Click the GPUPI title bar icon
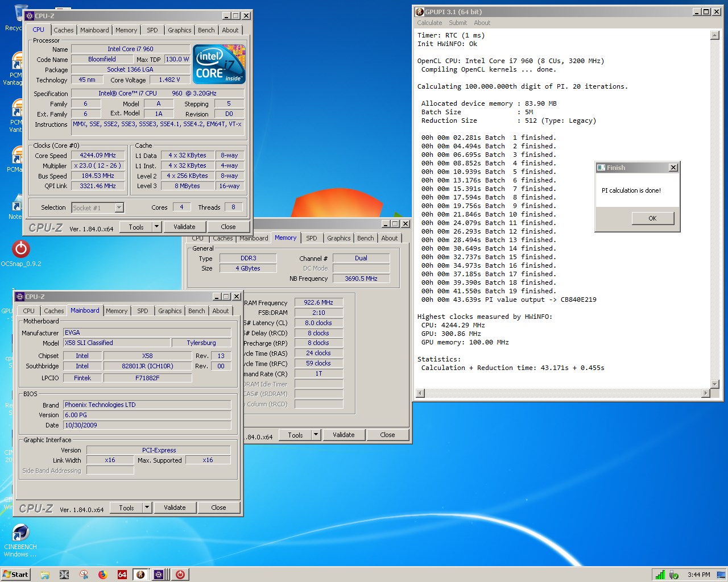728x582 pixels. (x=420, y=11)
